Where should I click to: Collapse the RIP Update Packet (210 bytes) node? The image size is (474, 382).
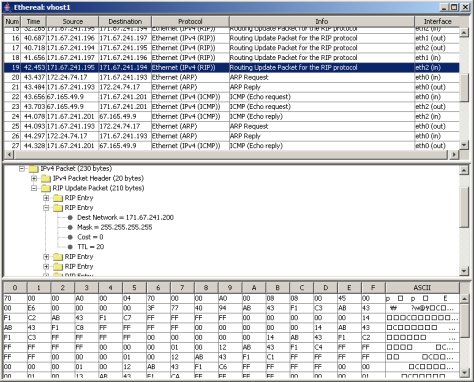[x=34, y=188]
